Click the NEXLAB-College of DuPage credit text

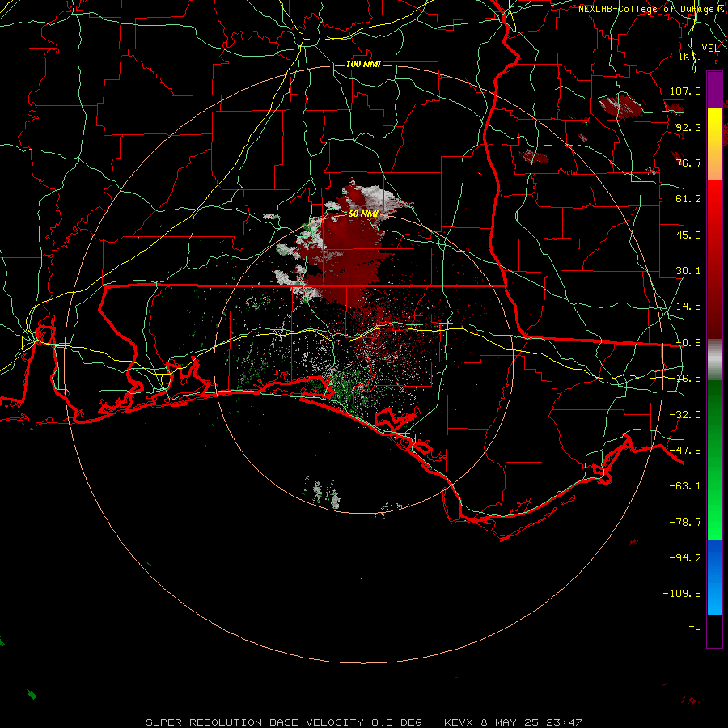tap(652, 9)
